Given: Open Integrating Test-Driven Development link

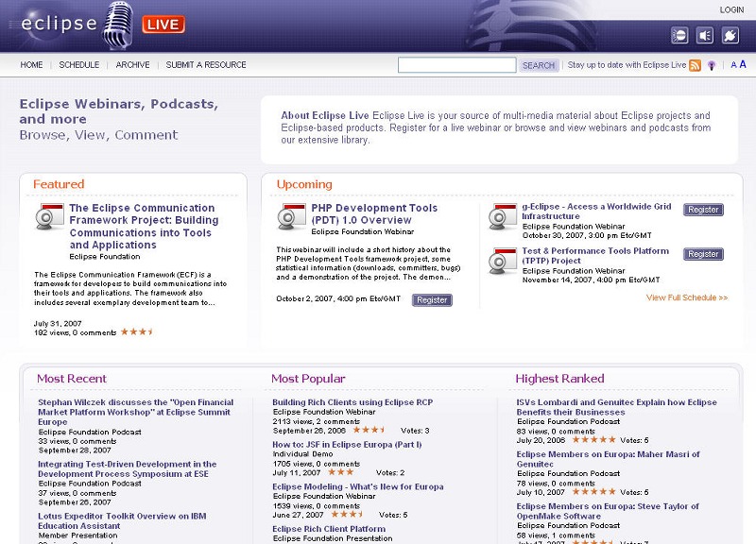Looking at the screenshot, I should (128, 468).
